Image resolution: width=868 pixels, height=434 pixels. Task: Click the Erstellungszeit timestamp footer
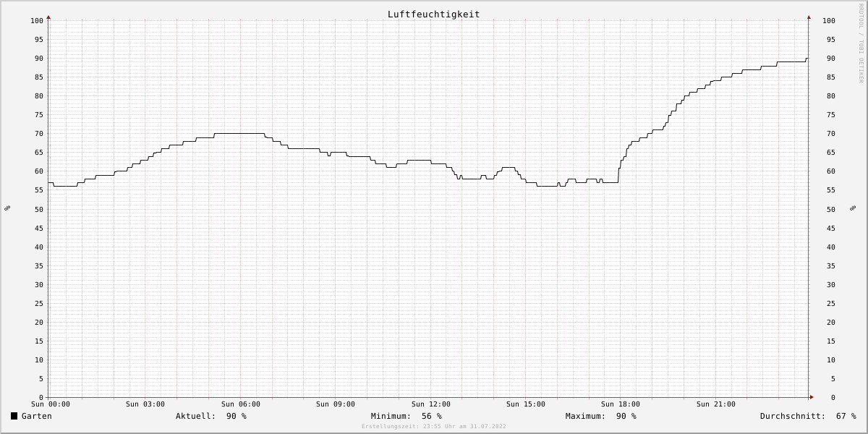coord(434,427)
